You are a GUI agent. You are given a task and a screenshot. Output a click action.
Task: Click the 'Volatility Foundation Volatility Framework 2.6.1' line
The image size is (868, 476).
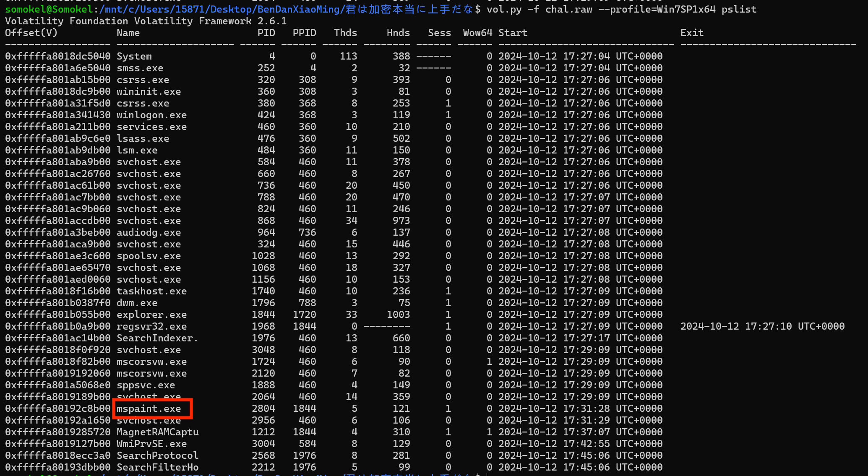click(146, 21)
